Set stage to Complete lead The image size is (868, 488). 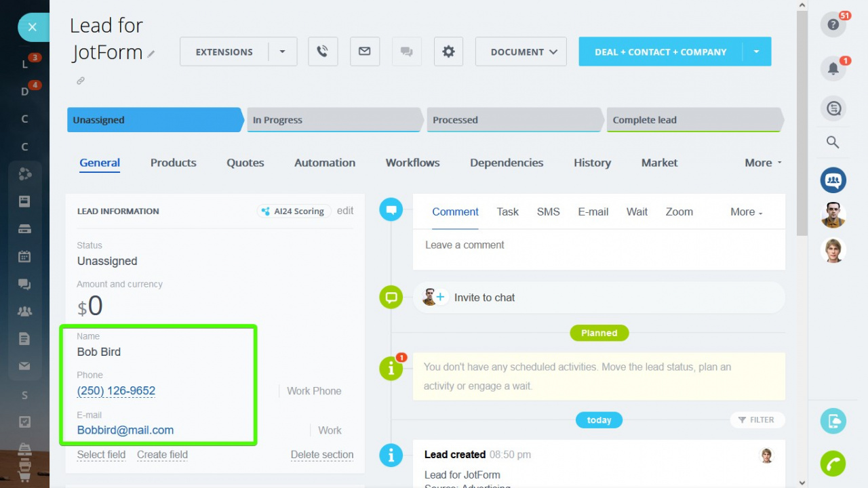tap(695, 120)
